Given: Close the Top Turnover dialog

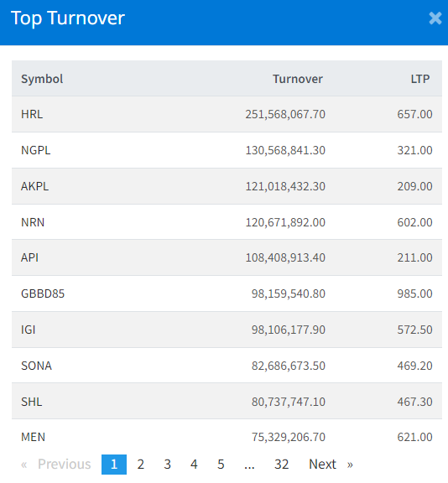Looking at the screenshot, I should click(x=435, y=18).
